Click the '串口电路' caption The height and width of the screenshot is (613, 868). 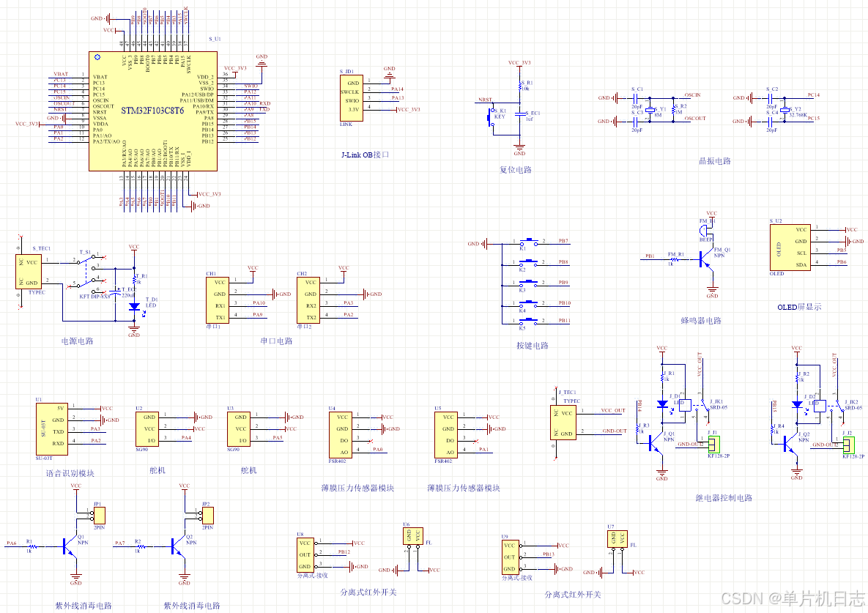point(276,341)
